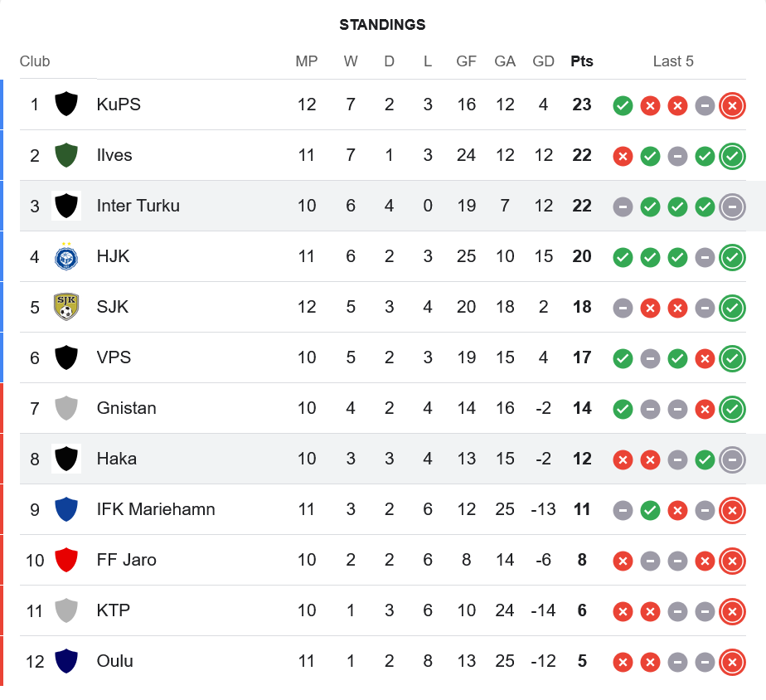
Task: Click Oulu's dark navy shield logo
Action: tap(66, 661)
